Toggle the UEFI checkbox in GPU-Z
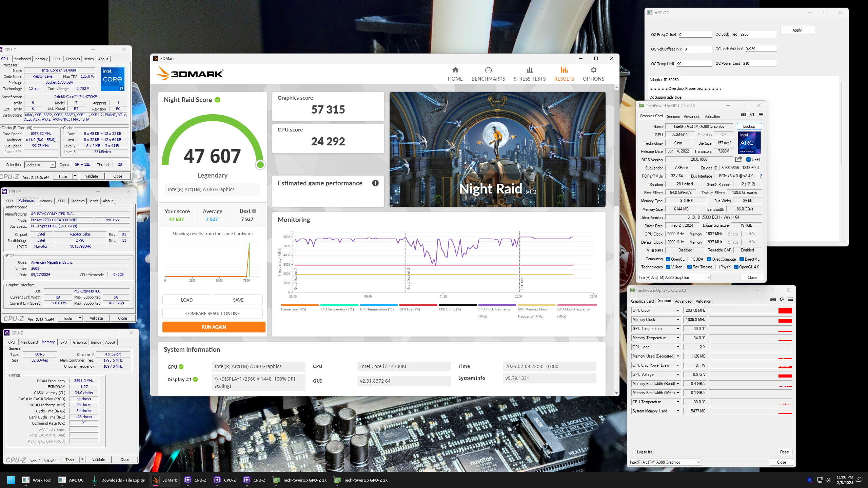Screen dimensions: 868x488 coord(748,160)
